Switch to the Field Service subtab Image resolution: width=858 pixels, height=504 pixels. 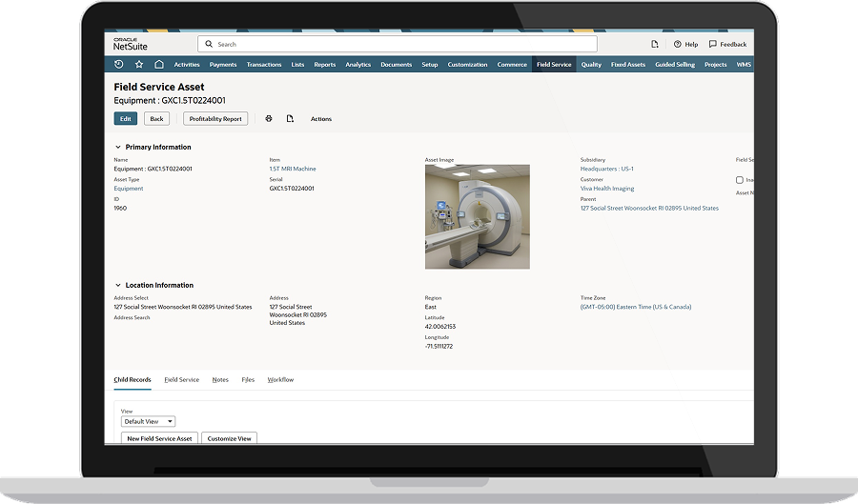click(x=182, y=379)
